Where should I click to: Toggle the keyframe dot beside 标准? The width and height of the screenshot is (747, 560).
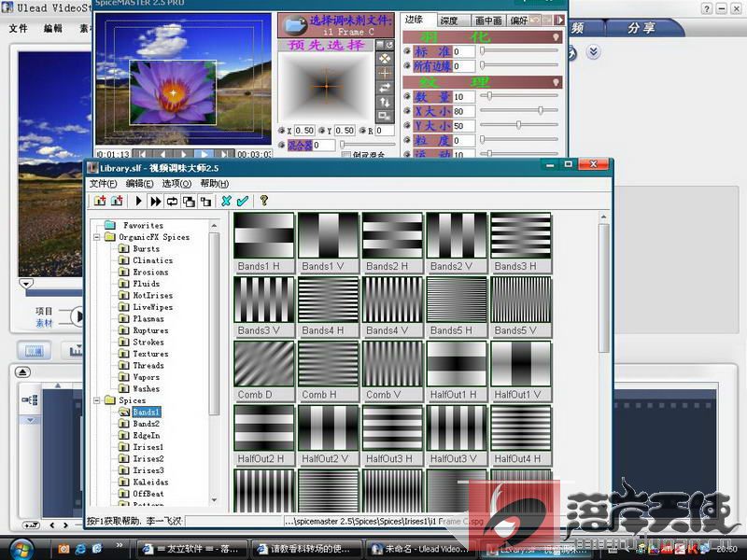point(407,51)
